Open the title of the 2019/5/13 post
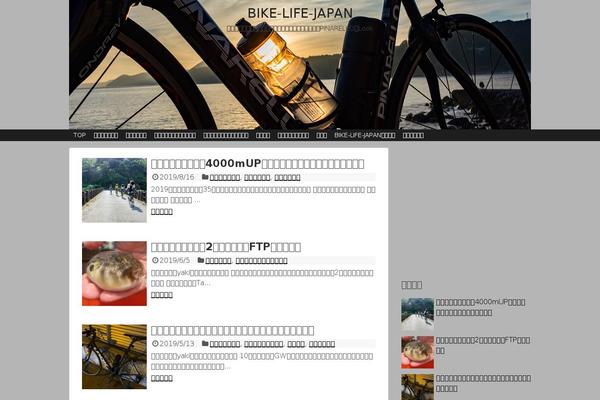Screen dimensions: 600x400 point(233,330)
